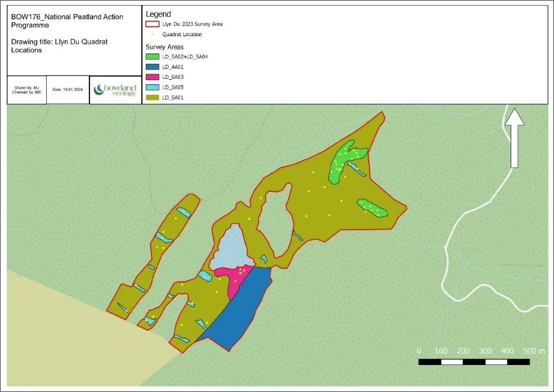The height and width of the screenshot is (392, 554).
Task: Click the Bowland Ecology logo
Action: click(x=115, y=90)
